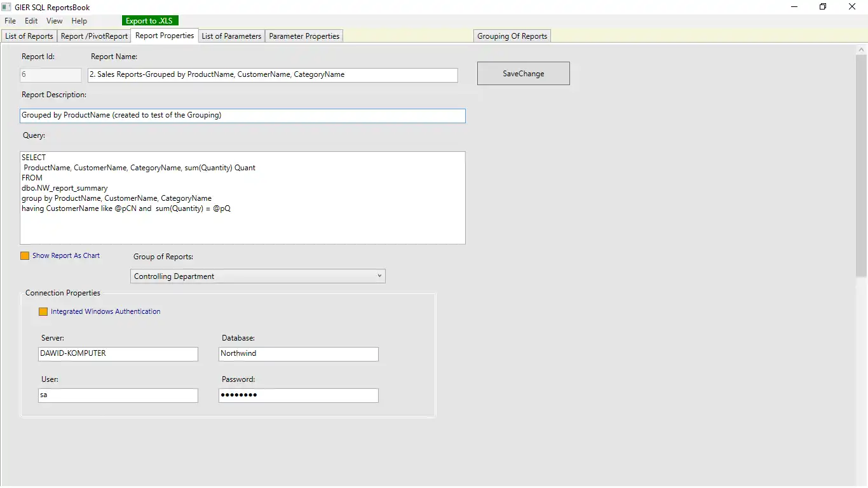Viewport: 868px width, 488px height.
Task: Enable Integrated Windows Authentication checkbox
Action: [x=43, y=311]
